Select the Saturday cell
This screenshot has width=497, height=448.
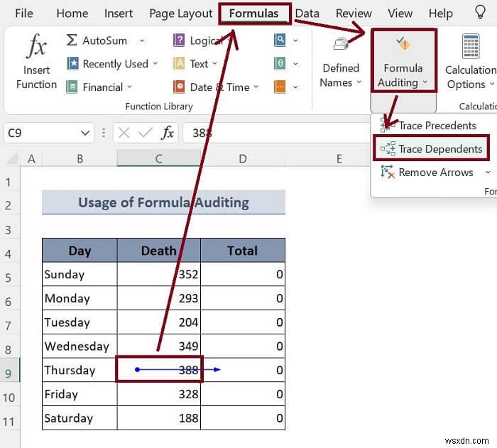[80, 418]
